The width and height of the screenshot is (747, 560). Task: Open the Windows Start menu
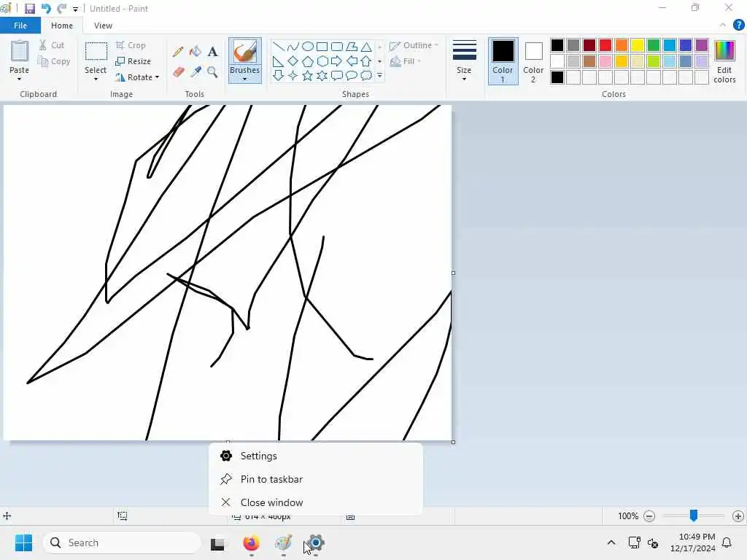coord(23,542)
